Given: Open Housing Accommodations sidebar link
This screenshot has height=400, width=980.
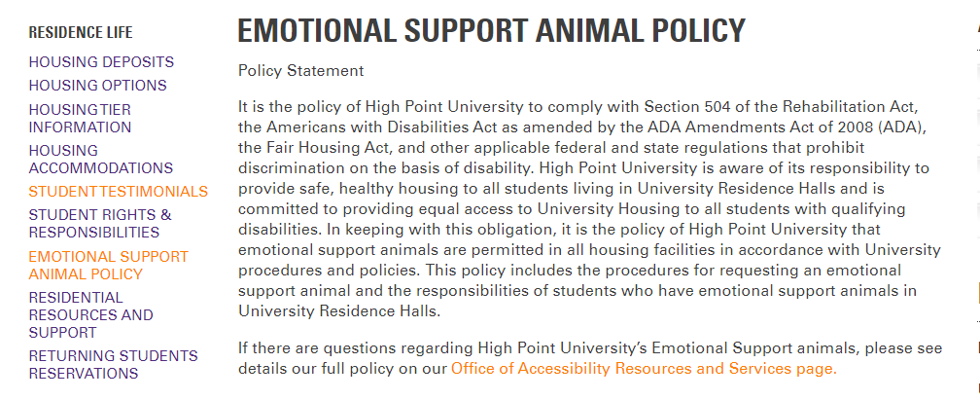Looking at the screenshot, I should point(100,160).
